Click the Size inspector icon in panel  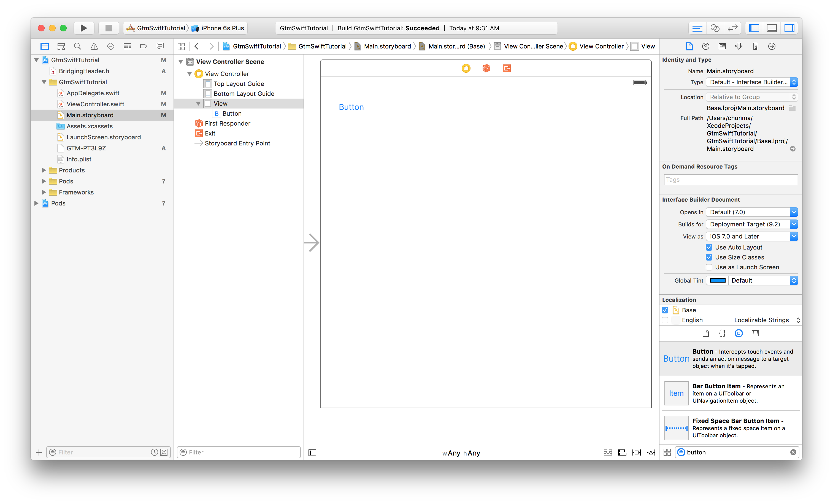[x=756, y=47]
